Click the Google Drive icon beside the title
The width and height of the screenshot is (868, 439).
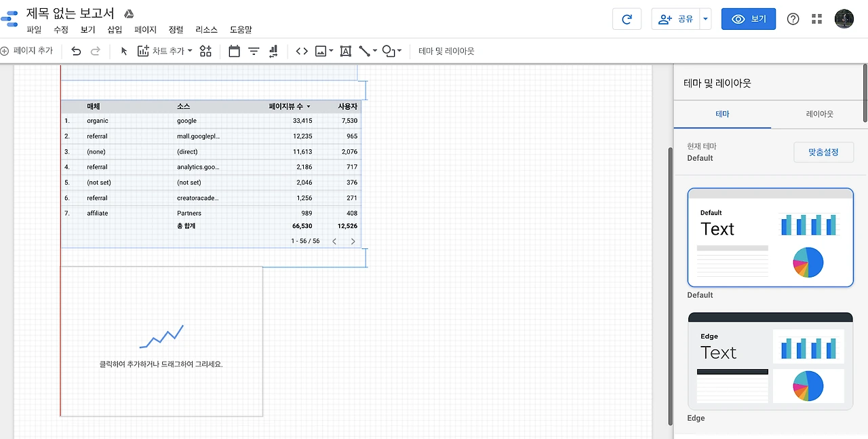[129, 14]
